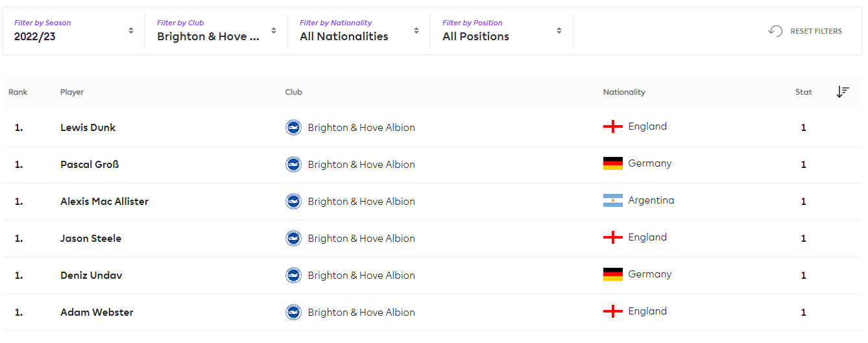Click the England flag in Jason Steele's row
This screenshot has width=868, height=343.
tap(612, 238)
